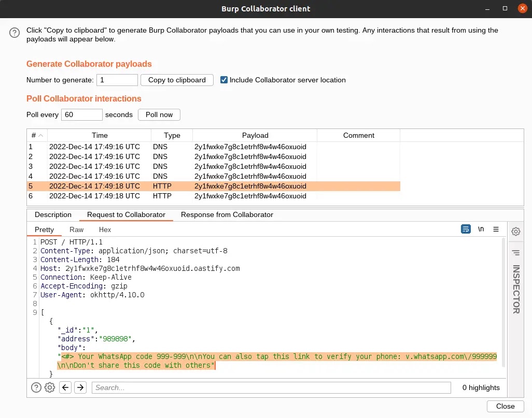Click the User-Agent okhttp/4.10.0 line

(x=92, y=295)
